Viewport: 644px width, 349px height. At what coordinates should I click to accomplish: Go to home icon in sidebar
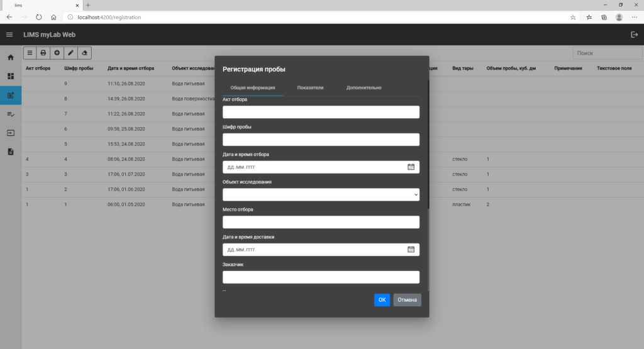11,57
